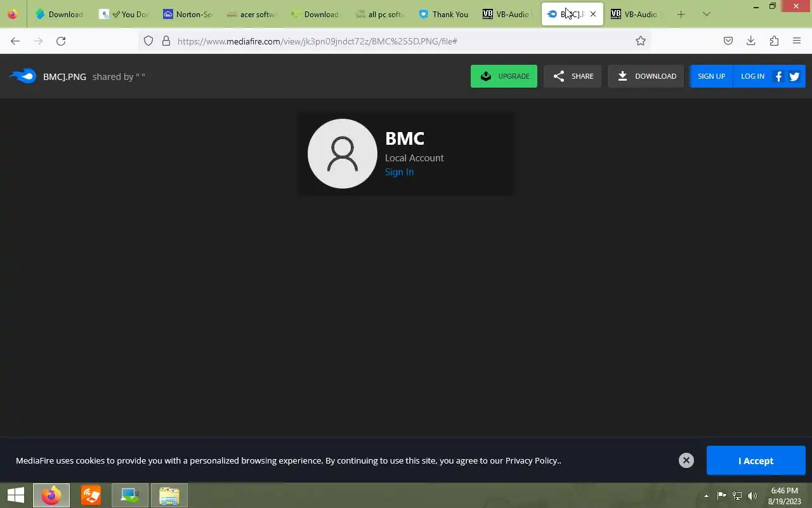This screenshot has height=508, width=812.
Task: Switch to the Norton-Se tab
Action: coord(188,14)
